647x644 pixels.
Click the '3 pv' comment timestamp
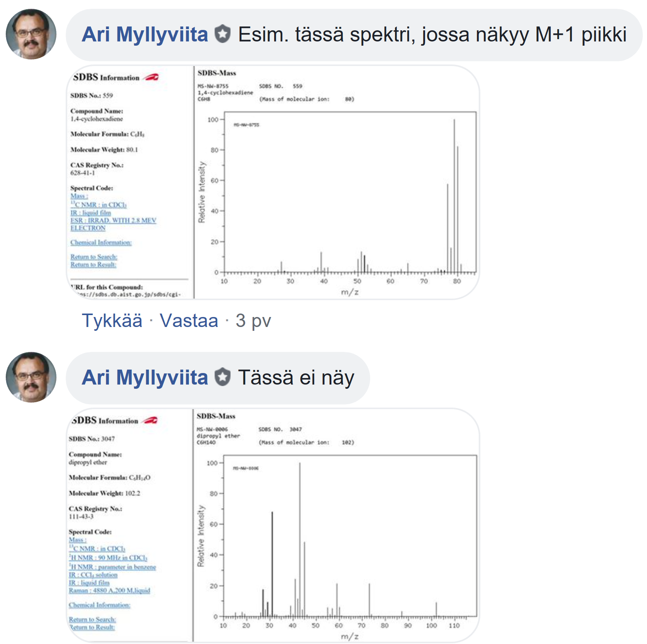coord(253,320)
